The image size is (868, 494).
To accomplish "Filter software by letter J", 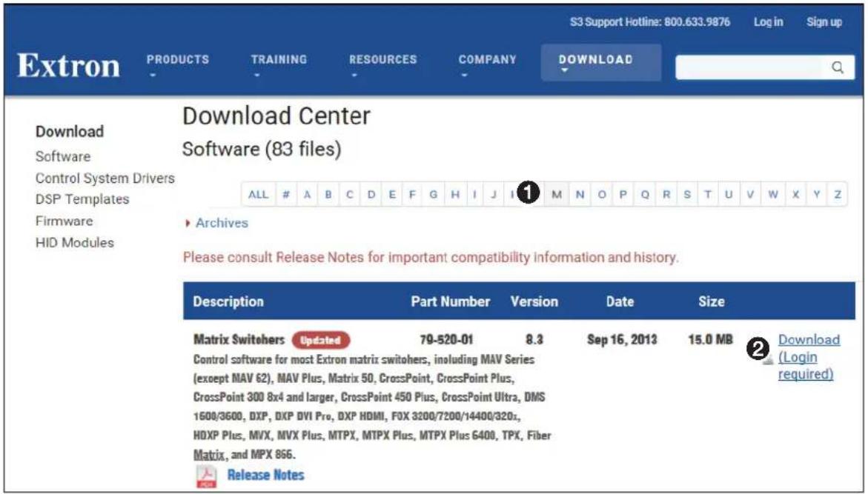I will pos(494,195).
